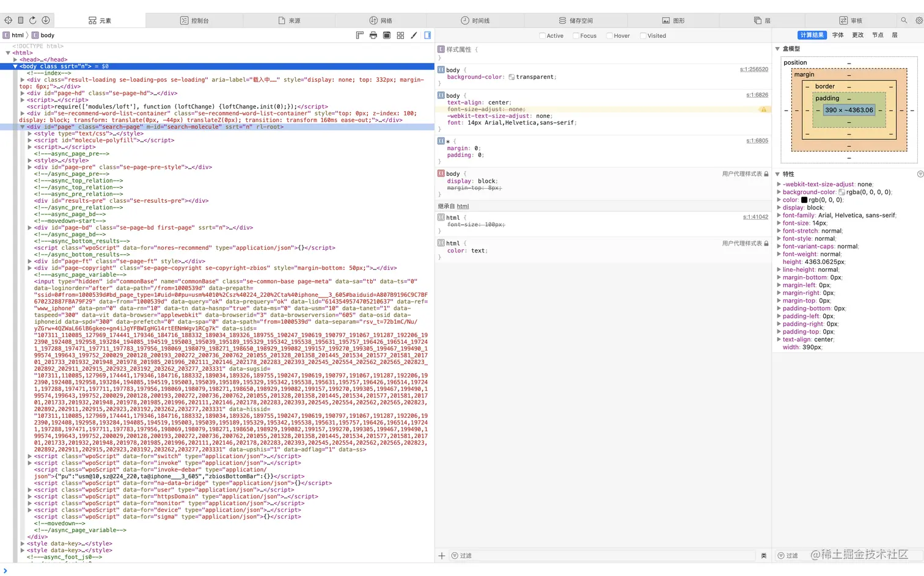The image size is (924, 576).
Task: Expand the div id="page-bd" node
Action: (x=30, y=227)
